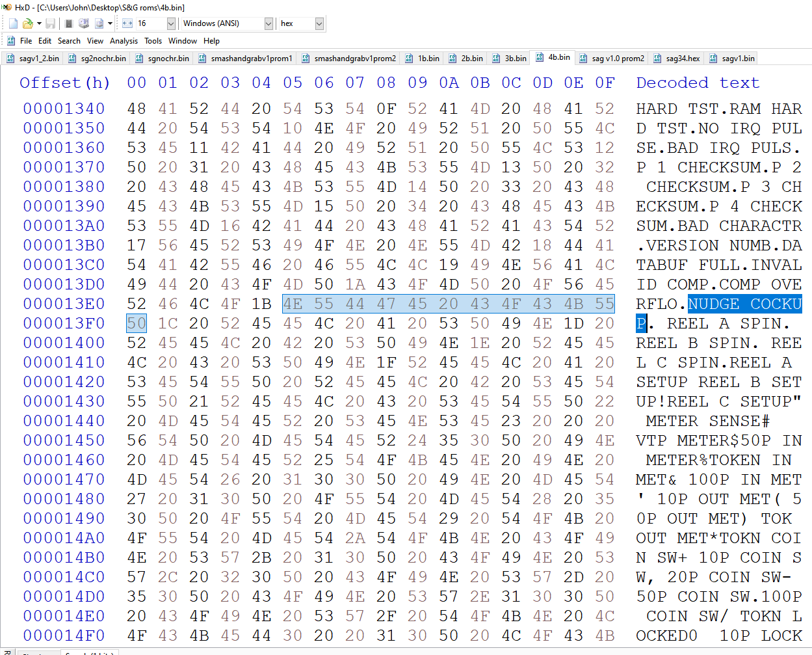Click the 0F column header
812x655 pixels.
click(605, 83)
